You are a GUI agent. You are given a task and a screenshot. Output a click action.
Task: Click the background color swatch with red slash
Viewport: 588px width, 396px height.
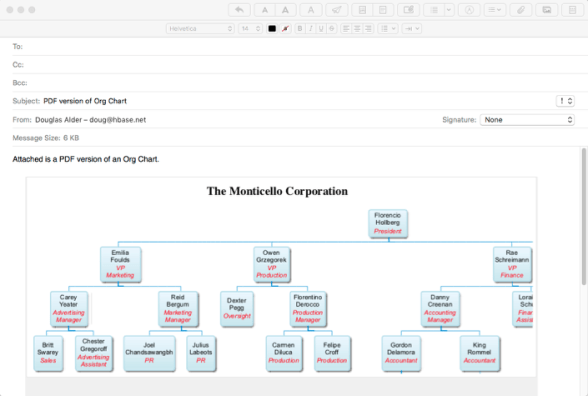click(285, 28)
